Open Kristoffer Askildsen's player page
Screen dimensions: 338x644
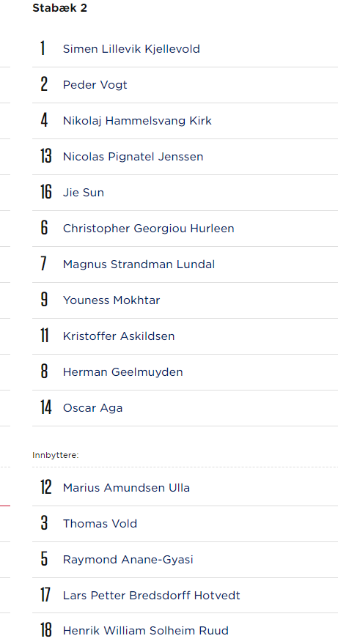(x=119, y=336)
